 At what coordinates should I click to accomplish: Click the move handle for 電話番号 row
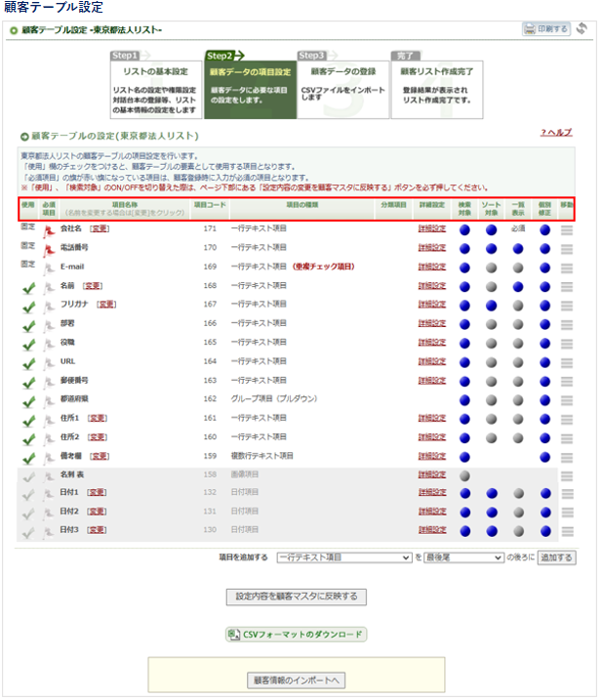tap(567, 249)
